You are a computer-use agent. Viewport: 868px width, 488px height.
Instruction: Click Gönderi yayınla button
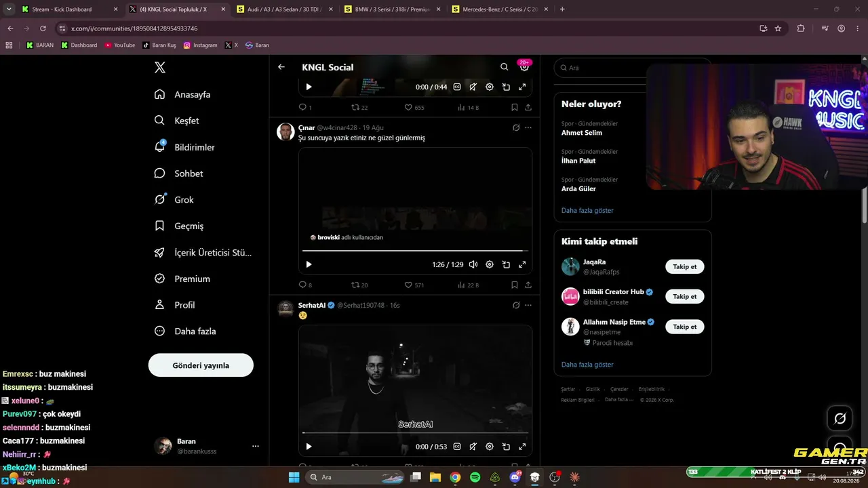click(201, 365)
